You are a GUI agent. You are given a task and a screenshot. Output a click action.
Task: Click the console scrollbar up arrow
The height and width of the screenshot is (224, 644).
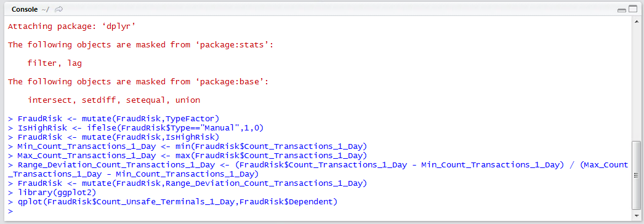coord(636,22)
